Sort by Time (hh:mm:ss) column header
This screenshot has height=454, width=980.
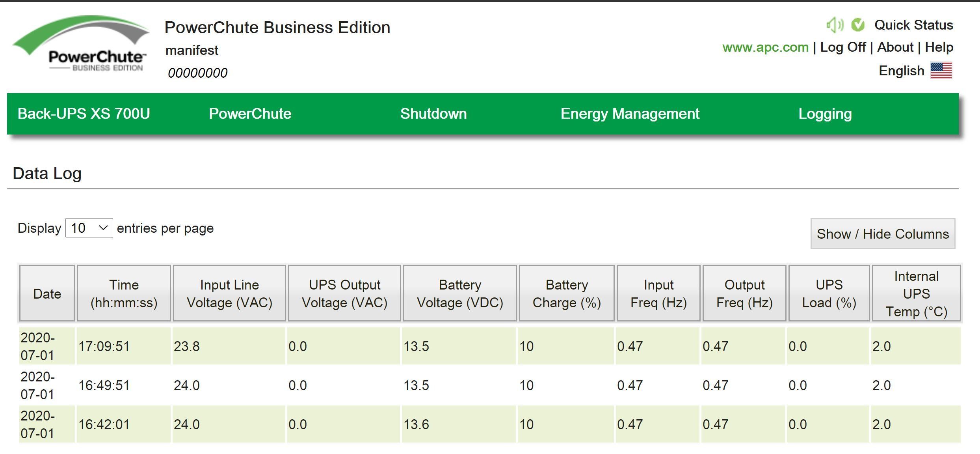click(x=124, y=293)
